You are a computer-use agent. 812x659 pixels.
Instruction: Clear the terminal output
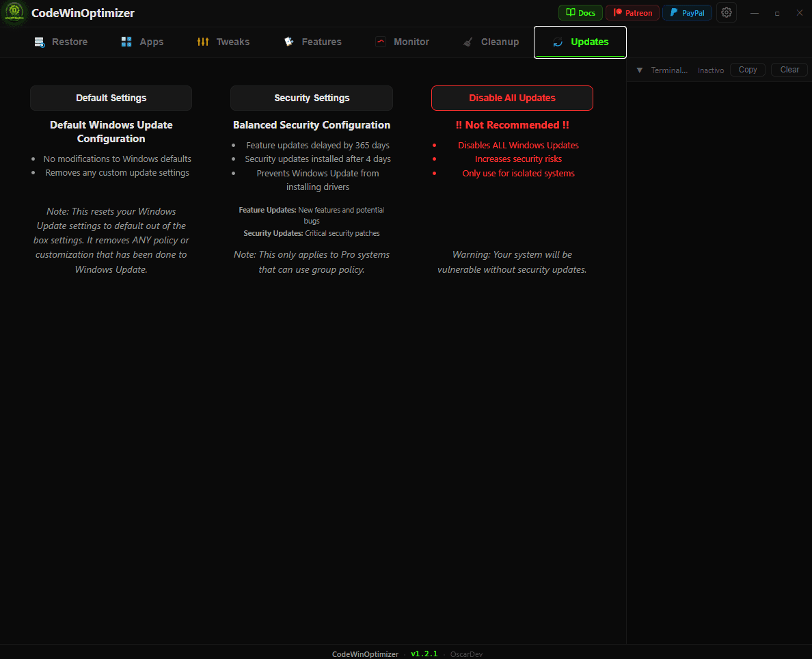click(x=789, y=70)
